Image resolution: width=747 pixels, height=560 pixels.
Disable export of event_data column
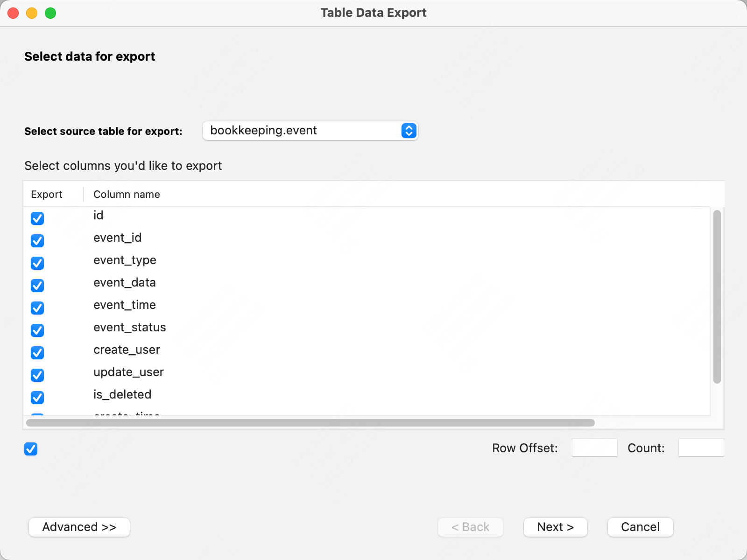[x=37, y=286]
